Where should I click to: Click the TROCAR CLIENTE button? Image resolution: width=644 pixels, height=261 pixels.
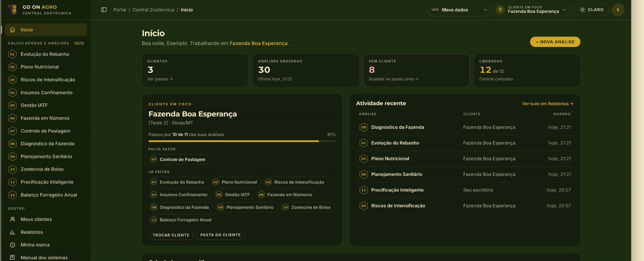click(x=171, y=235)
